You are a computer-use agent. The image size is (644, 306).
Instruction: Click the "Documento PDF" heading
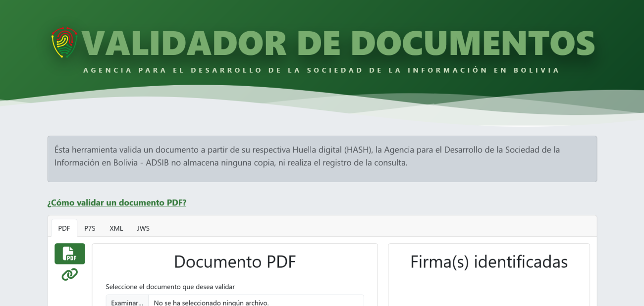coord(235,262)
